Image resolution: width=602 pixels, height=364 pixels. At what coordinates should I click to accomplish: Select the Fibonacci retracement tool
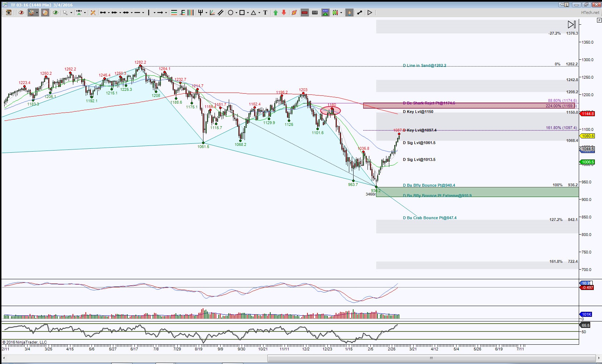tap(183, 13)
